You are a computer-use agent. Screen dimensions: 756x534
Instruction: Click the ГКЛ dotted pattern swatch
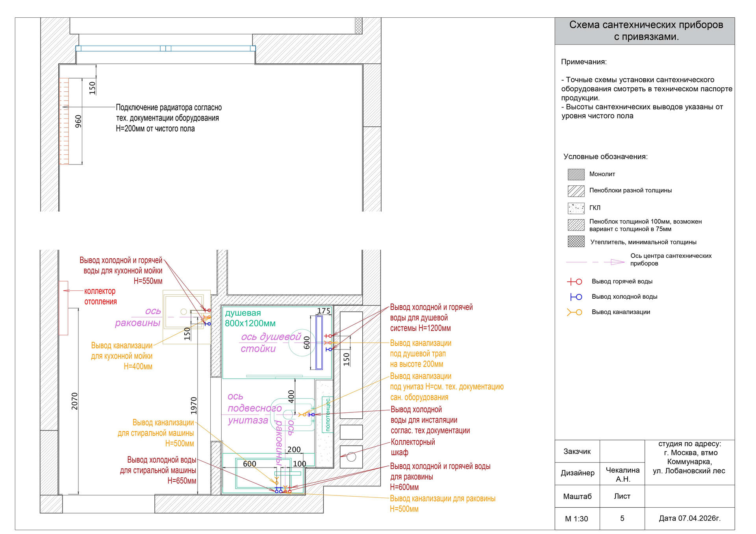[576, 208]
